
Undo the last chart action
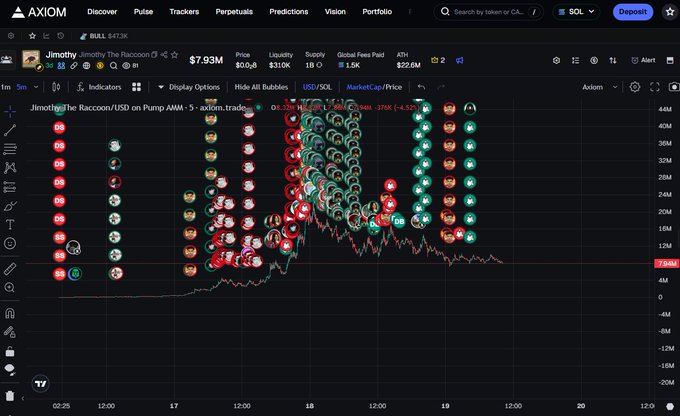(421, 87)
